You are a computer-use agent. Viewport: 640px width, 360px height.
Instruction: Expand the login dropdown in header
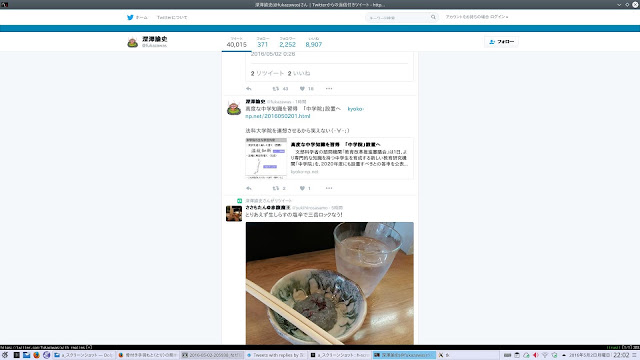477,17
